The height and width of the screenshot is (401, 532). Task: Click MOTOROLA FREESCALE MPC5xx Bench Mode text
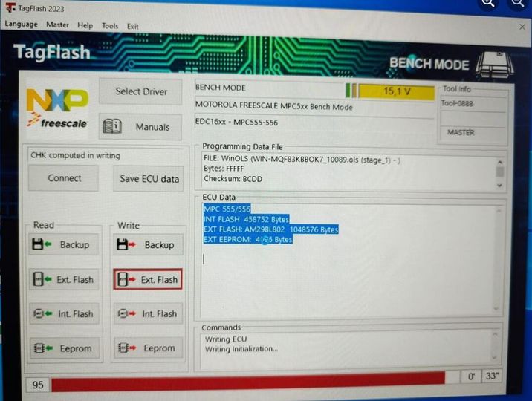[x=274, y=106]
